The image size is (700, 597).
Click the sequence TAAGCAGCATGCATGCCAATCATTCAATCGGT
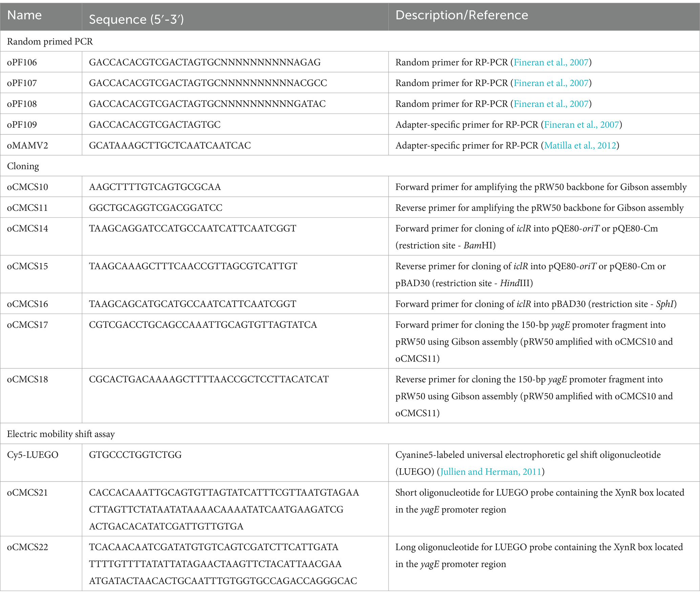pyautogui.click(x=193, y=304)
